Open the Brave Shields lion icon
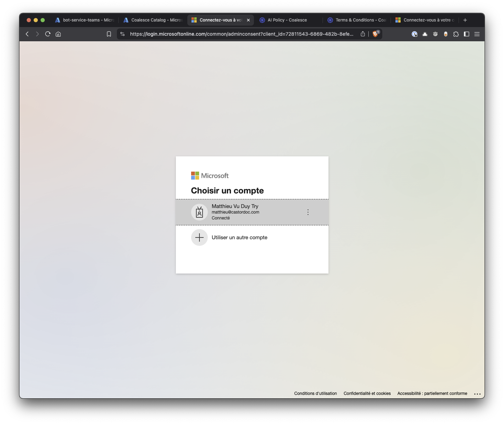 375,34
